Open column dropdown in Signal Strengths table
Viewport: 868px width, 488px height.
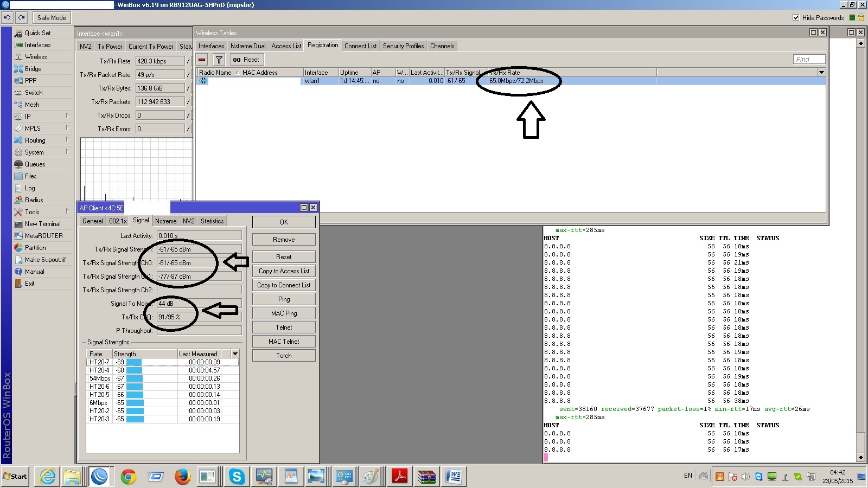coord(235,354)
